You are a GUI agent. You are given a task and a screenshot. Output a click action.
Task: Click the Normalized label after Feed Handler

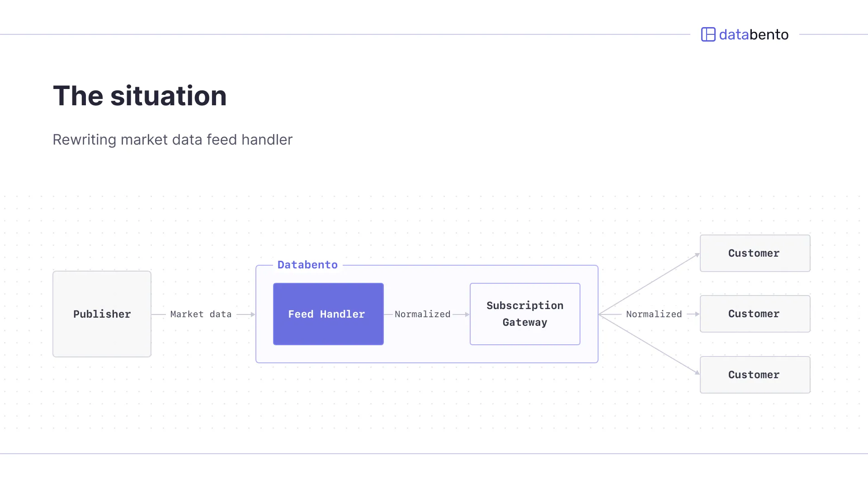pyautogui.click(x=422, y=314)
